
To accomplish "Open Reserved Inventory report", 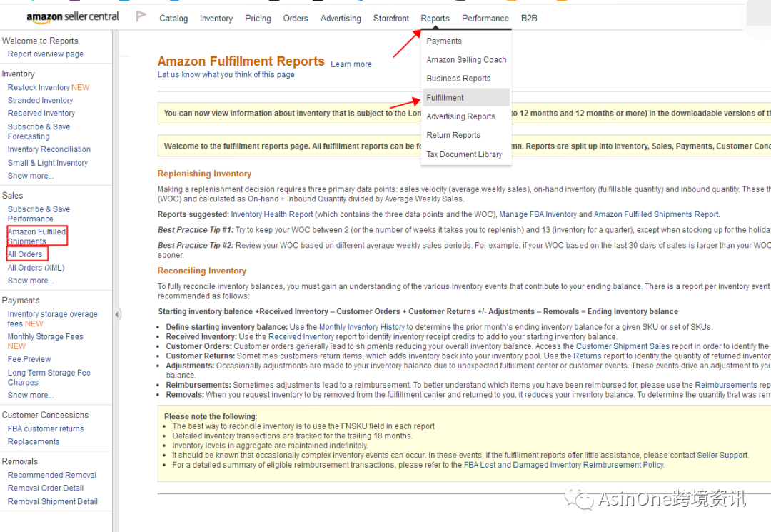I will coord(41,113).
